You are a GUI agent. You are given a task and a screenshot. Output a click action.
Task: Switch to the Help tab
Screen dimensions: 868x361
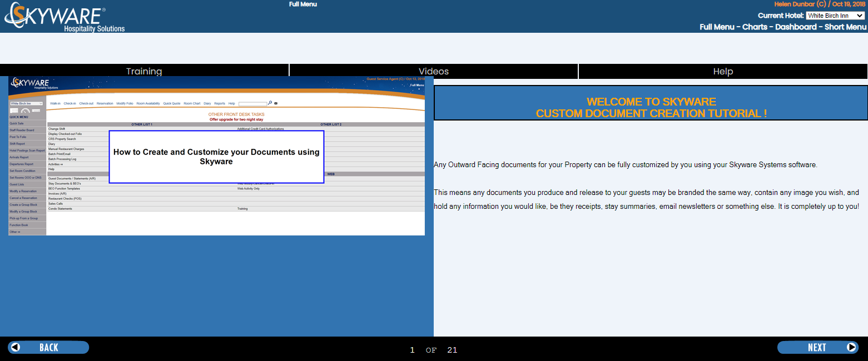click(722, 71)
